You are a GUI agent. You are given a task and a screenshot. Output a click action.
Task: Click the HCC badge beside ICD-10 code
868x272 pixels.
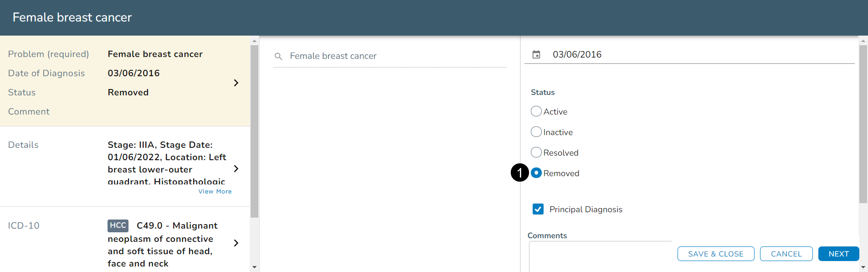click(118, 225)
